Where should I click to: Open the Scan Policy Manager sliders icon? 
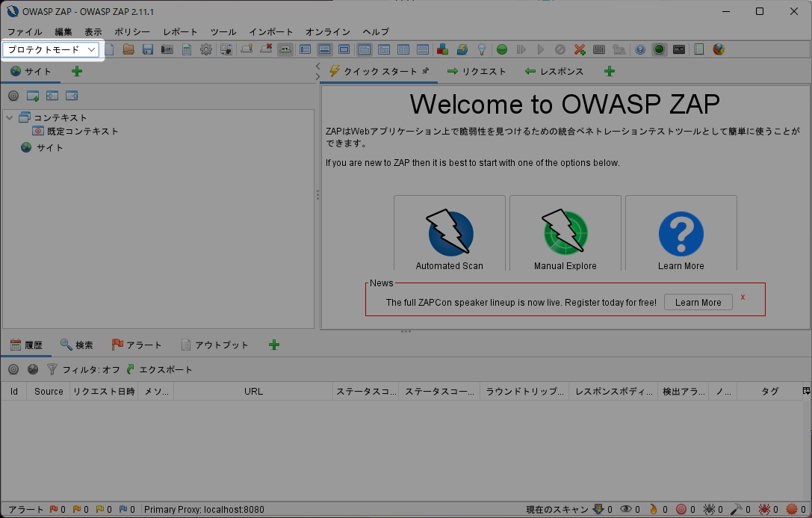tap(599, 50)
